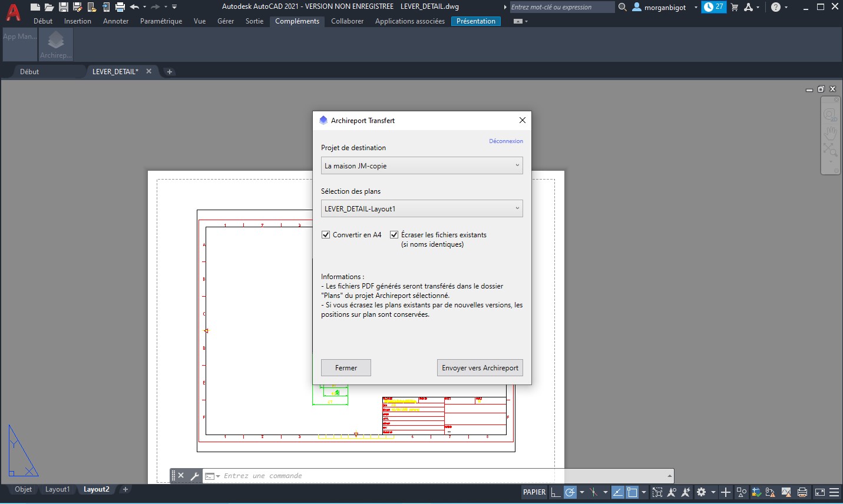Click the status bar plot printer icon
Viewport: 843px width, 504px height.
(x=802, y=492)
